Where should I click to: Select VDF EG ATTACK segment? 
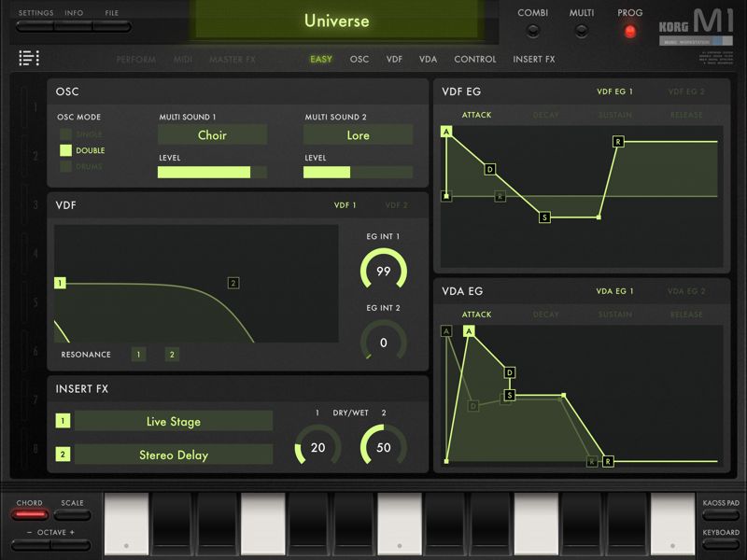[476, 115]
